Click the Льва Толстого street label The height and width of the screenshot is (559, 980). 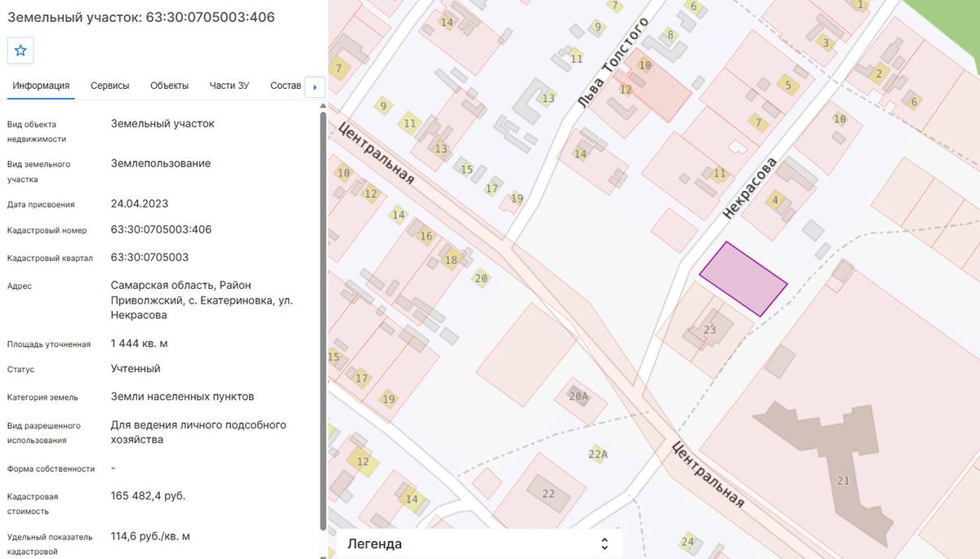click(x=612, y=62)
